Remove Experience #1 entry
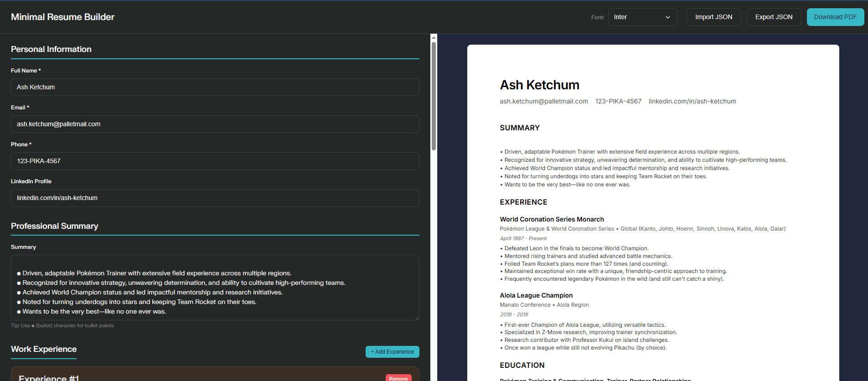Image resolution: width=868 pixels, height=381 pixels. [x=398, y=378]
